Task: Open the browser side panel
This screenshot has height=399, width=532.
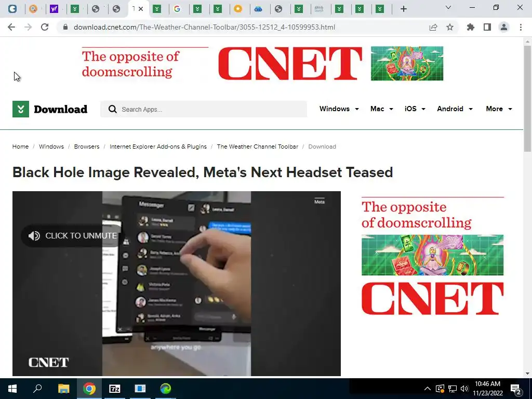Action: (x=487, y=27)
